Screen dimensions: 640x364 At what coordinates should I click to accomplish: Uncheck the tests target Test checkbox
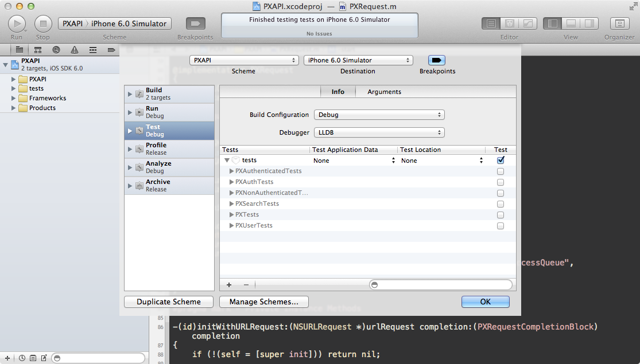tap(501, 161)
